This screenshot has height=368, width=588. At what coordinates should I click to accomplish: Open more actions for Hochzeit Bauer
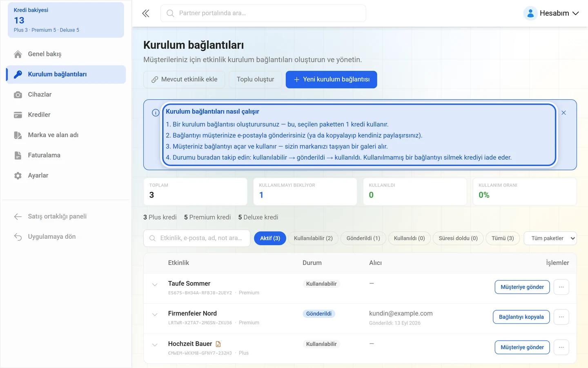[x=561, y=347]
